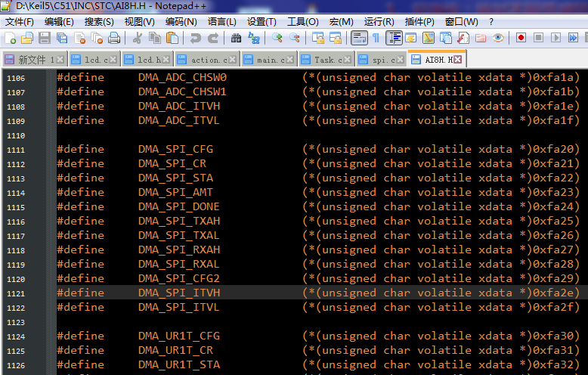Open the 文件(F) menu
The width and height of the screenshot is (588, 375).
(x=19, y=22)
